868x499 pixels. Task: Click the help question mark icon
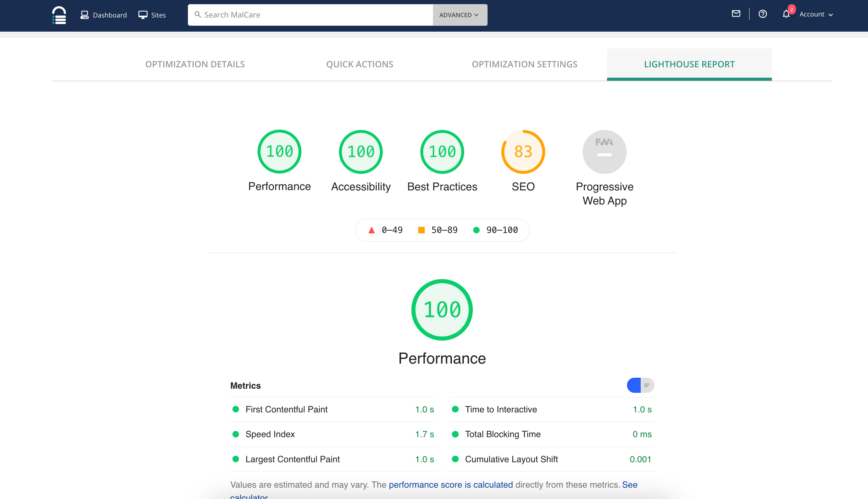(763, 14)
